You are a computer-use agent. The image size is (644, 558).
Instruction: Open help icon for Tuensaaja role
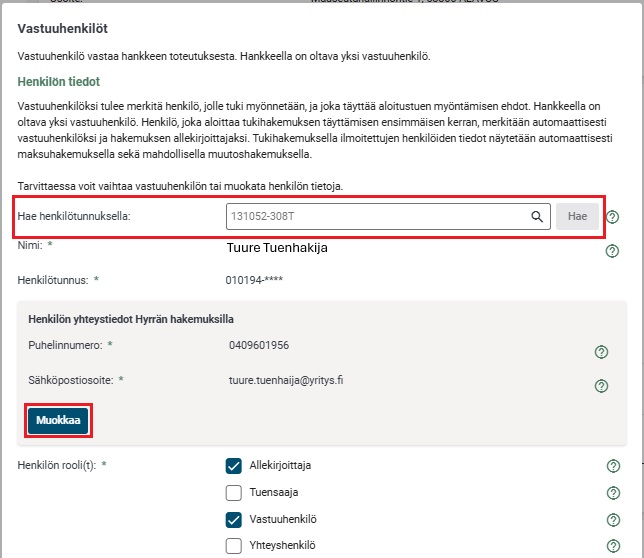click(612, 492)
